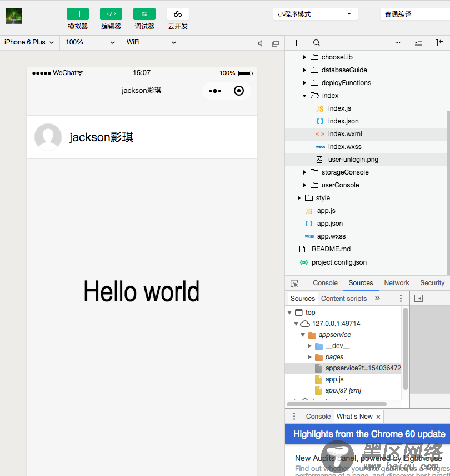
Task: Expand the pages folder in Sources
Action: (309, 357)
